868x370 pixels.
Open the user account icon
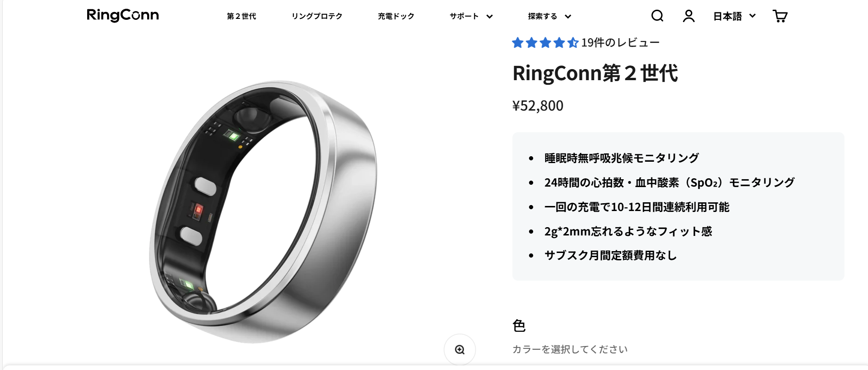[689, 16]
